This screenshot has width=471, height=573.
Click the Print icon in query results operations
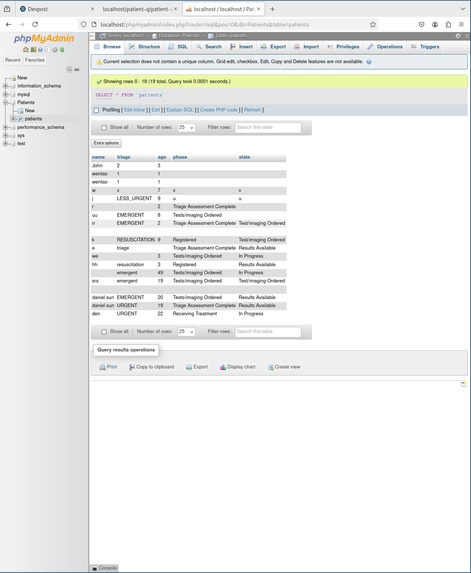(102, 367)
